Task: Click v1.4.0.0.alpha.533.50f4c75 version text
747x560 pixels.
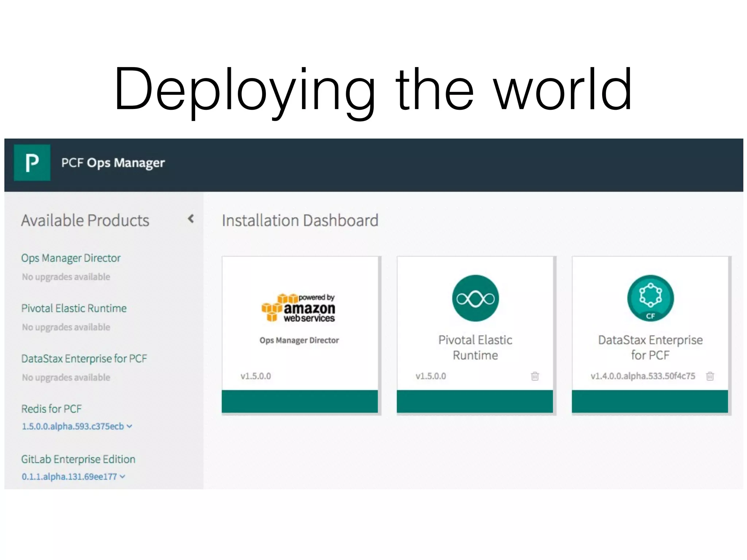Action: (643, 376)
